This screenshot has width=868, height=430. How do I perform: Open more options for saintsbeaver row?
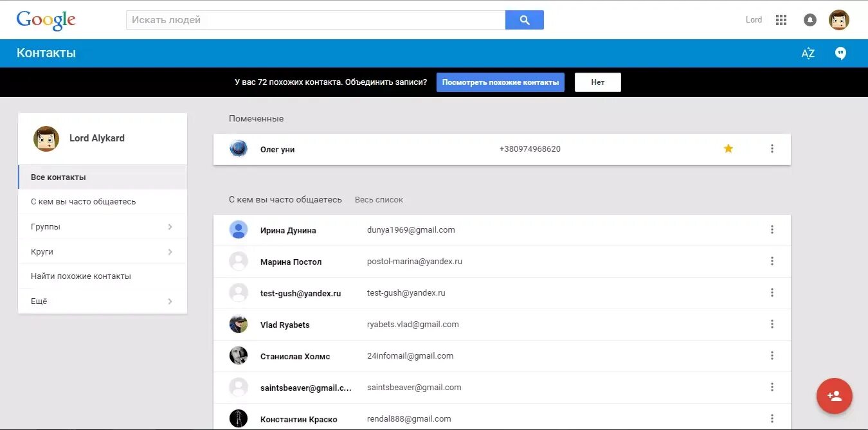(x=772, y=387)
